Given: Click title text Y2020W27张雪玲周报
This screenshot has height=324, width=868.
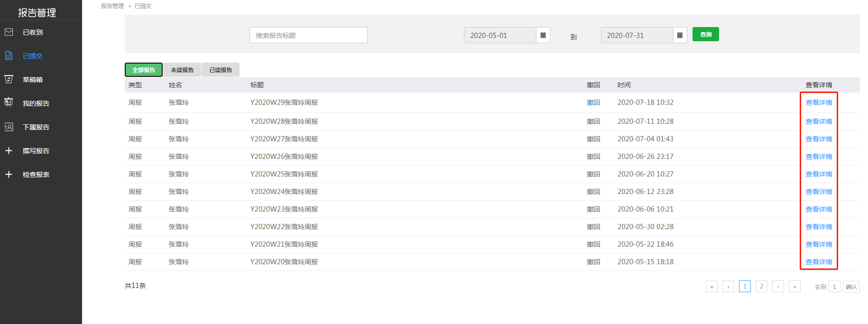Looking at the screenshot, I should (284, 139).
